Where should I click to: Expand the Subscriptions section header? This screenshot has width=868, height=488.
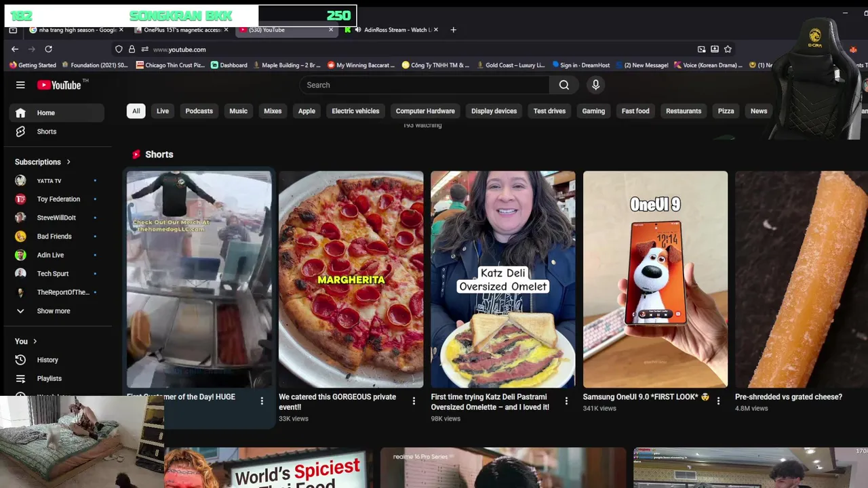pyautogui.click(x=43, y=162)
